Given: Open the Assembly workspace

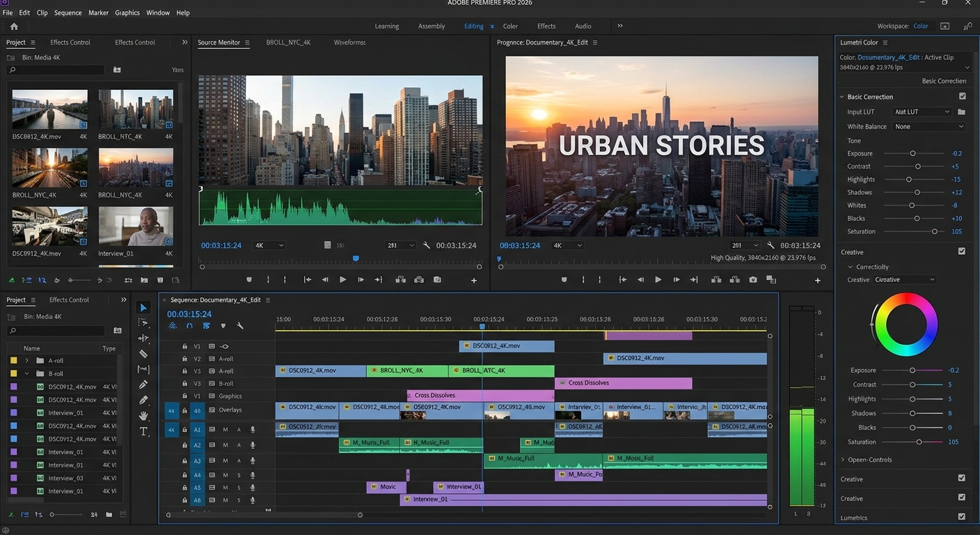Looking at the screenshot, I should [x=431, y=26].
